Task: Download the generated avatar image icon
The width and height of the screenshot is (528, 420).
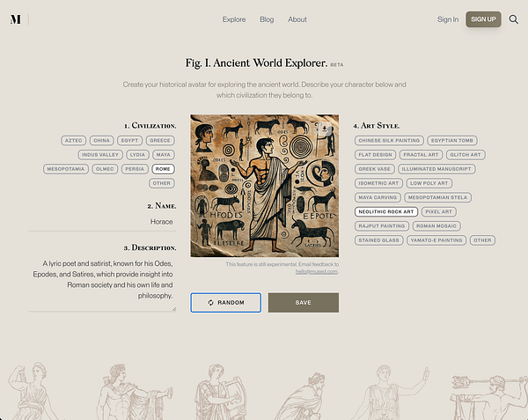Action: coord(325,129)
